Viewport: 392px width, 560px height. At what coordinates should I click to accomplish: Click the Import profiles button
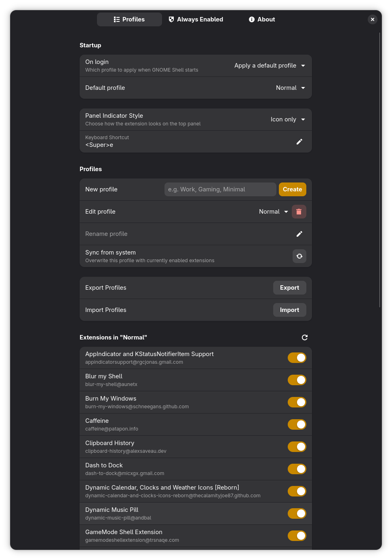coord(289,310)
